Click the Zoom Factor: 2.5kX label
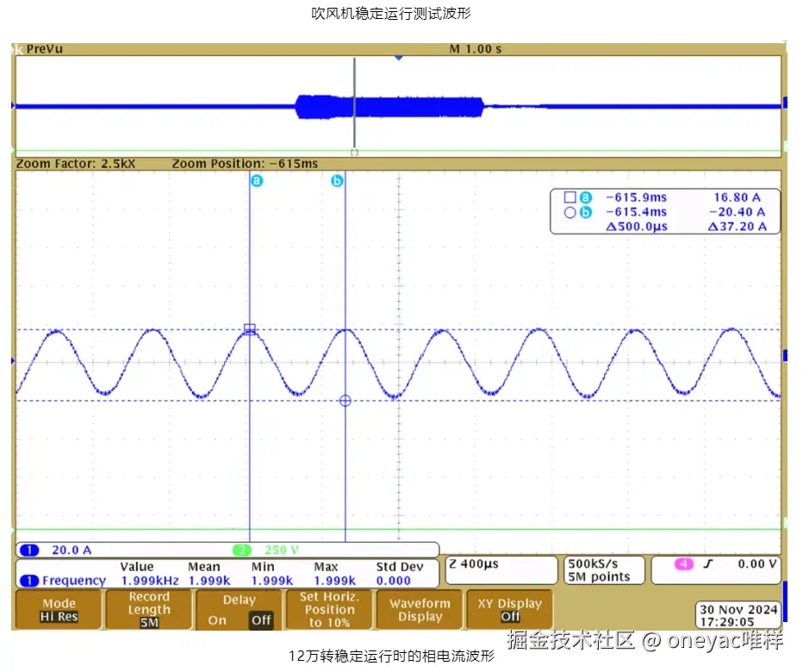Viewport: 803px width, 672px height. (76, 164)
